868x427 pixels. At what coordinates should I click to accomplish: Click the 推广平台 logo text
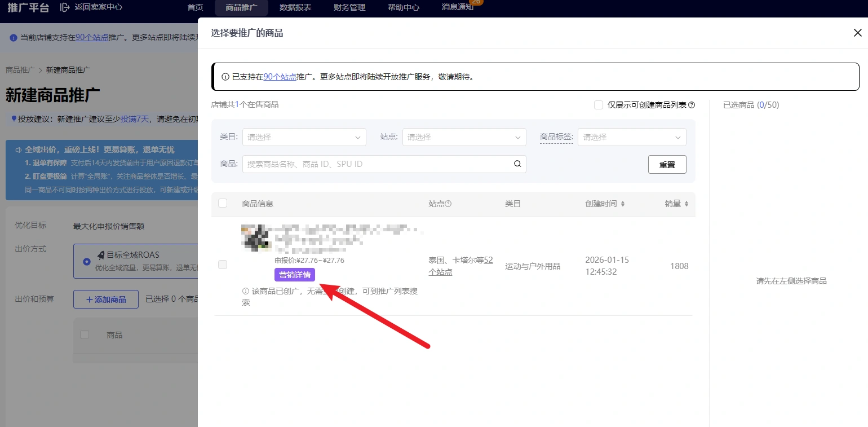point(28,7)
